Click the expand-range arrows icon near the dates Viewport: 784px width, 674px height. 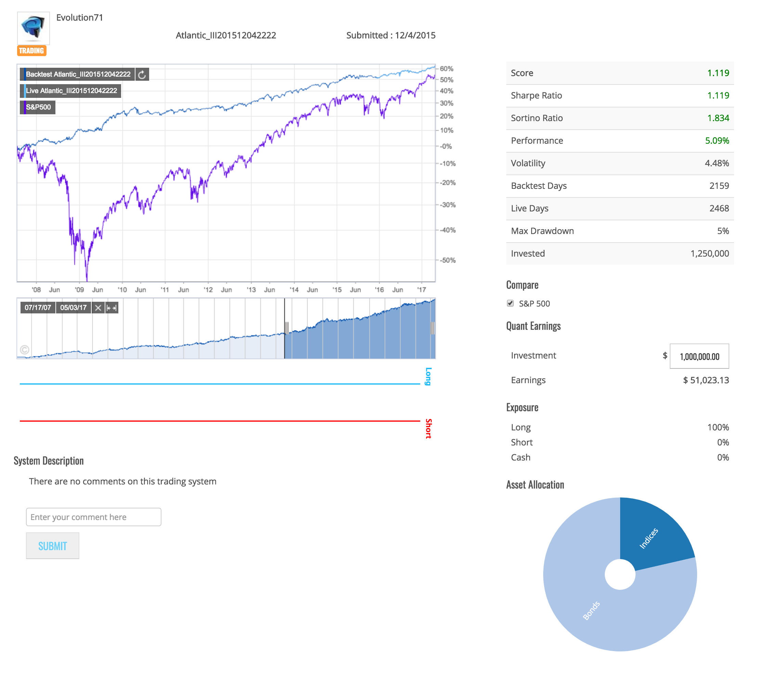coord(111,308)
